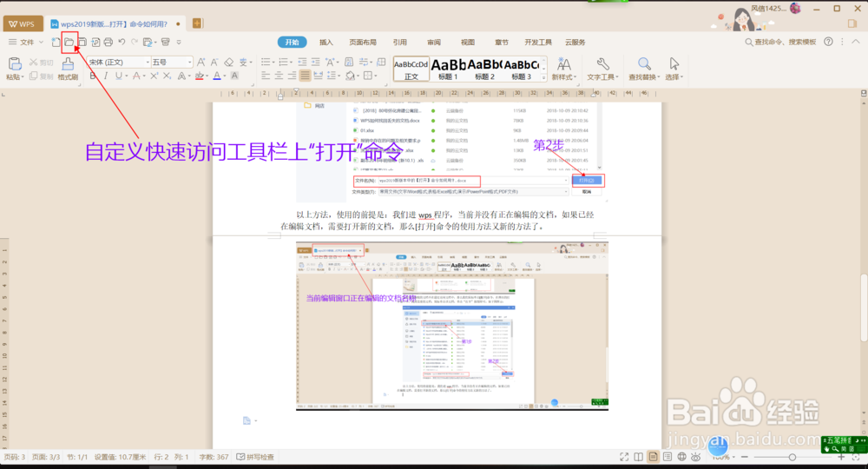The height and width of the screenshot is (469, 868).
Task: Open the font color dropdown arrow
Action: (225, 76)
